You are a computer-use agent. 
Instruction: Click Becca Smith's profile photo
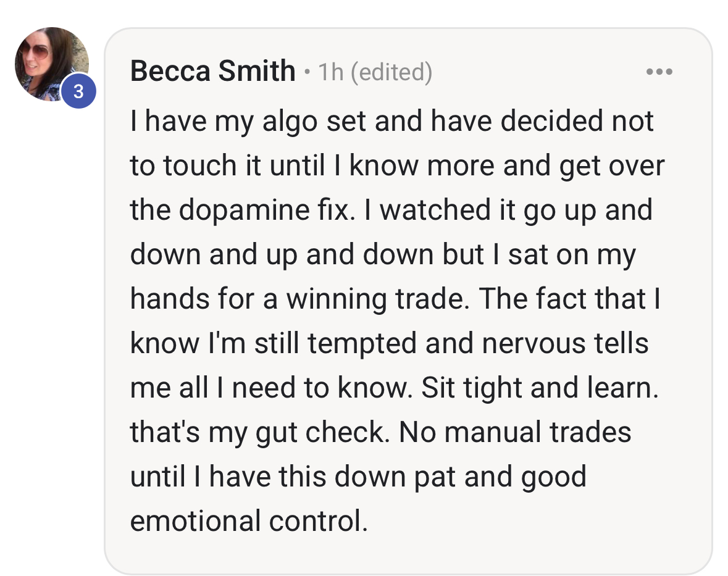click(x=49, y=62)
